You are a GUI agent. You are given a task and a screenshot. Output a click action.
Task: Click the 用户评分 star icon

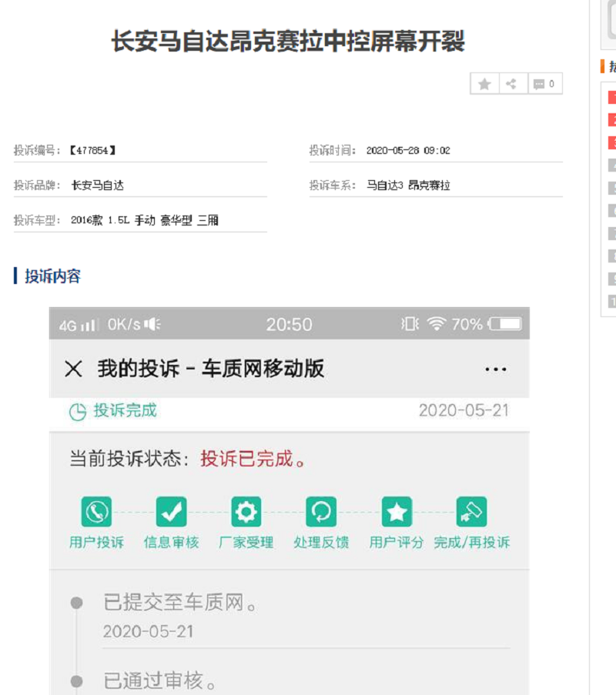coord(397,512)
